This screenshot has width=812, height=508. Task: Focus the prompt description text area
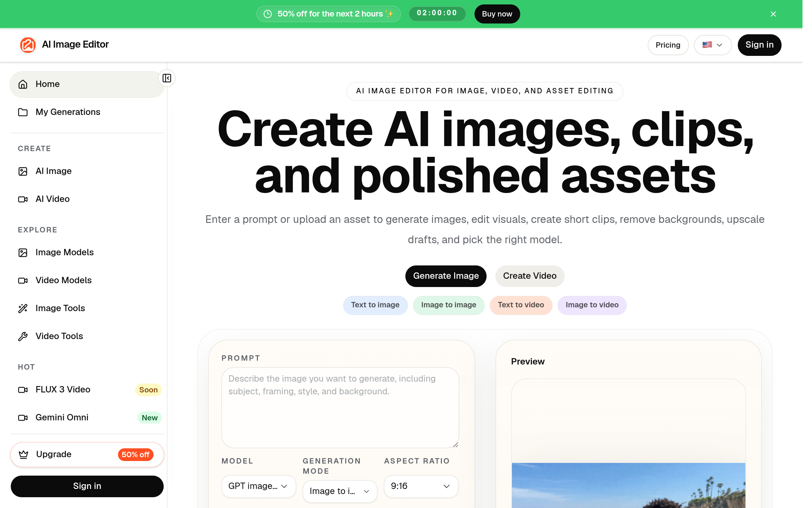click(x=340, y=408)
